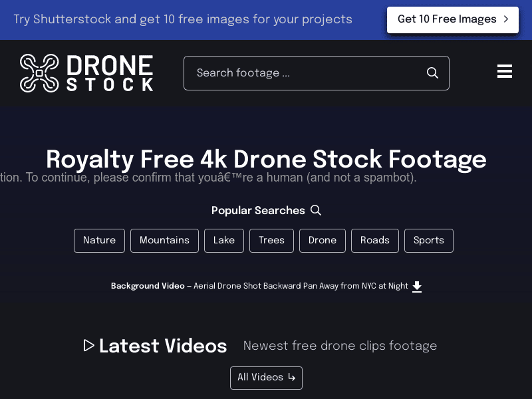This screenshot has height=399, width=532.
Task: Focus the Search footage input field
Action: [x=317, y=73]
